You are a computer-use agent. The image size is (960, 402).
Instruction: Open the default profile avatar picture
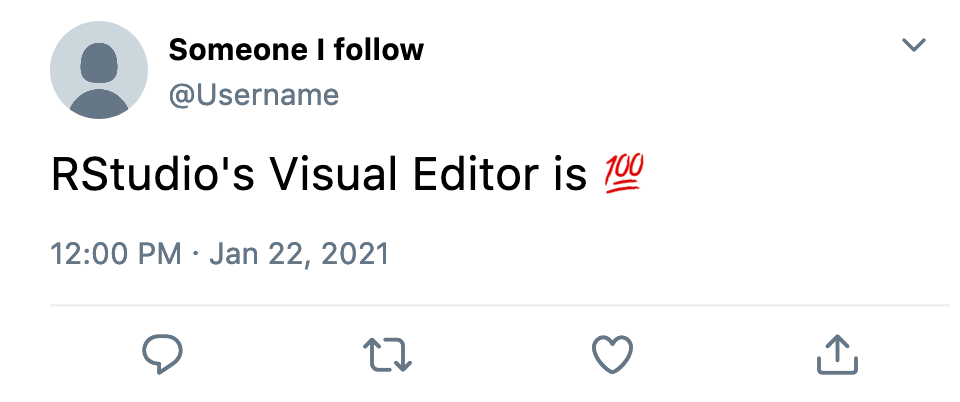pyautogui.click(x=99, y=70)
